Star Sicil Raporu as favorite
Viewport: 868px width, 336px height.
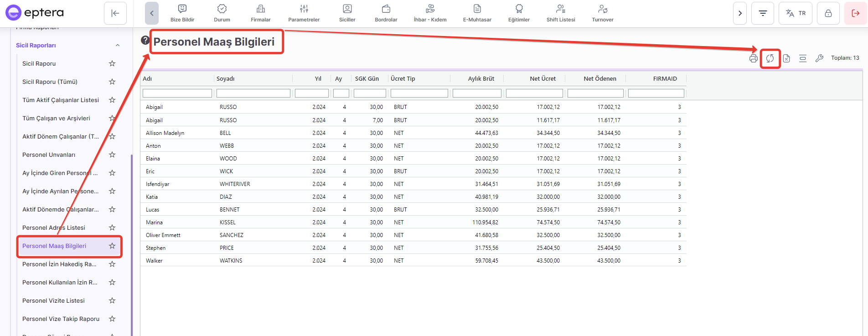(112, 63)
